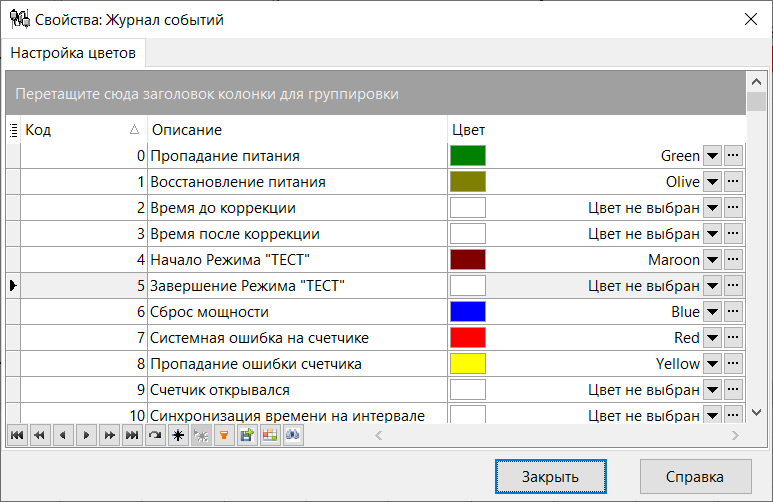This screenshot has width=773, height=502.
Task: Open the Yellow color dropdown
Action: [712, 364]
